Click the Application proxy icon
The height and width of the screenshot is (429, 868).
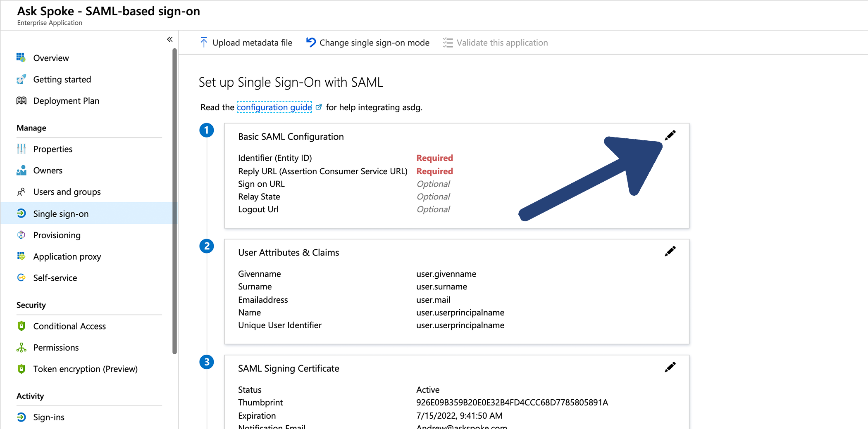click(21, 256)
